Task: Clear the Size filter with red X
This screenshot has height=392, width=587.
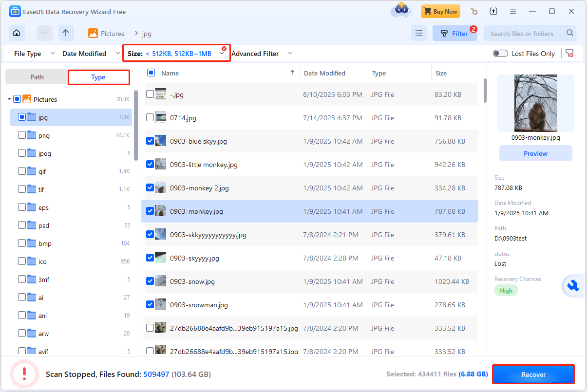Action: click(x=224, y=49)
